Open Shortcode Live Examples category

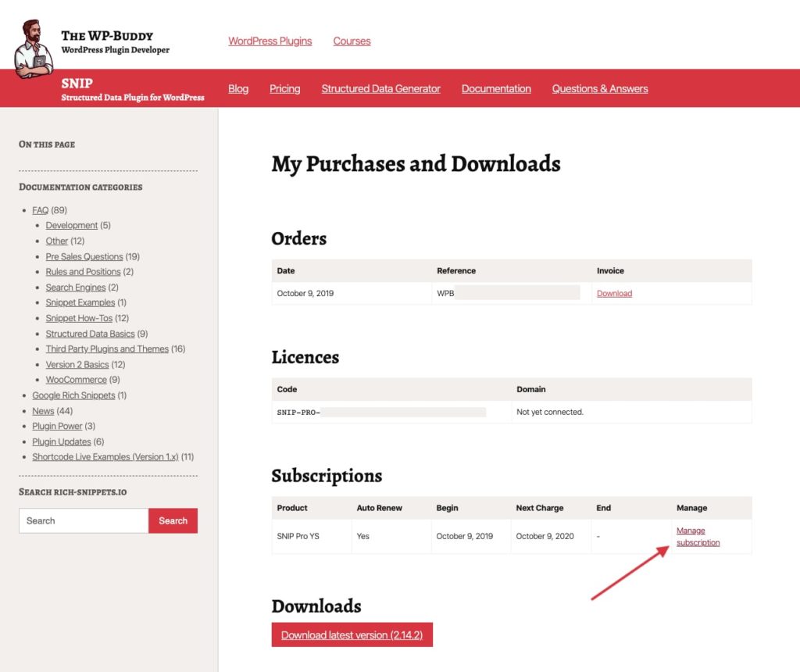click(x=105, y=456)
